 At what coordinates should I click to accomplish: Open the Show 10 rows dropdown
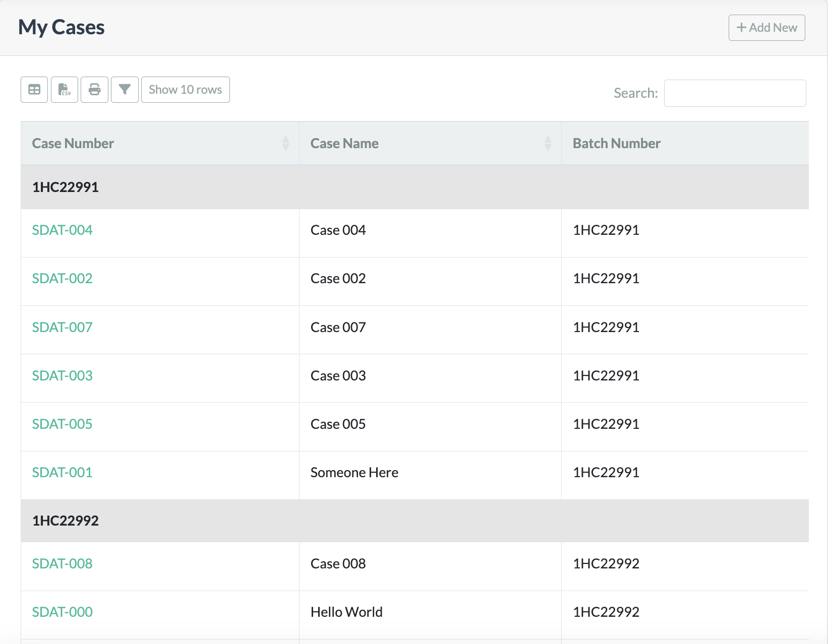click(186, 90)
